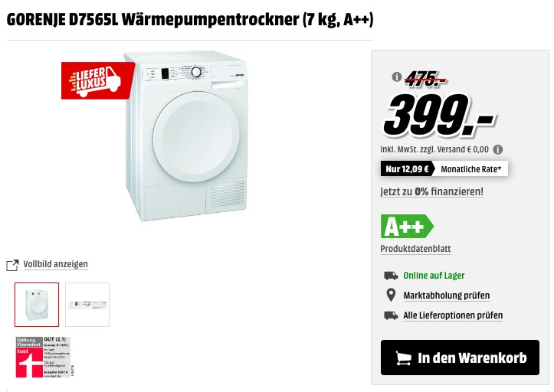Select the first dryer thumbnail image
The image size is (554, 392).
[x=37, y=305]
